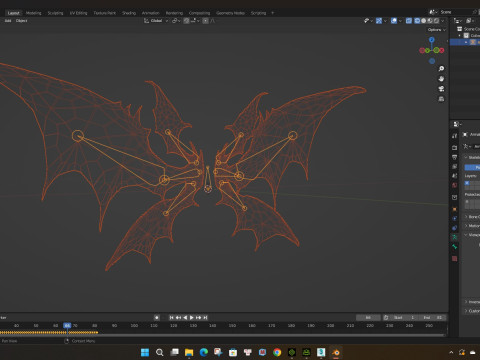Toggle X-ray mode
Viewport: 480px width, 360px height.
[x=409, y=21]
